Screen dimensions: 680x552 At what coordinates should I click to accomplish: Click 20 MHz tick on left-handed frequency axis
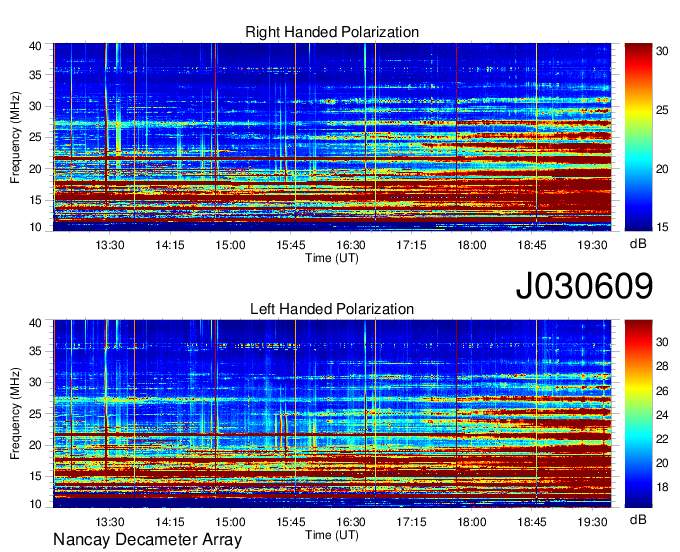tap(35, 445)
